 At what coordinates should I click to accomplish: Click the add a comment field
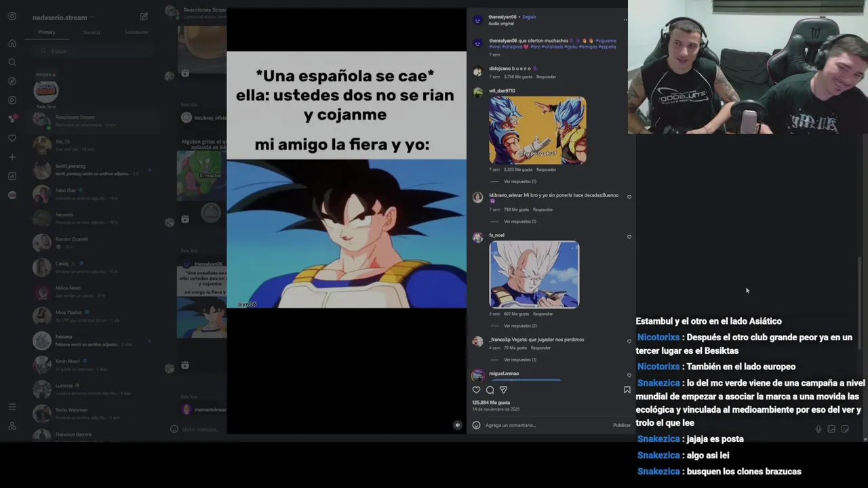[546, 425]
